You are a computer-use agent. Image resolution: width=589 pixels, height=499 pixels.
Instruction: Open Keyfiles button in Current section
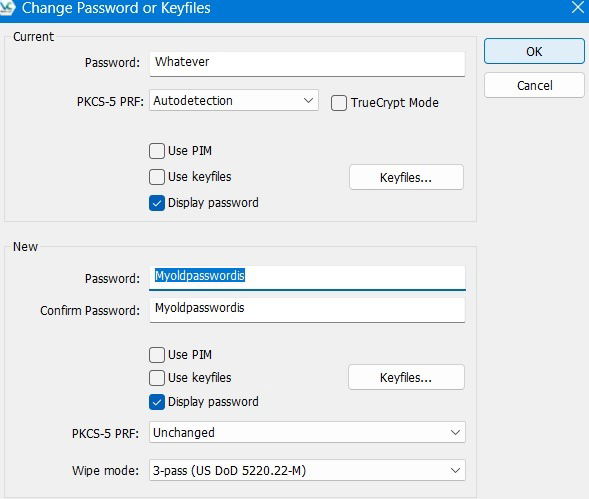click(406, 177)
